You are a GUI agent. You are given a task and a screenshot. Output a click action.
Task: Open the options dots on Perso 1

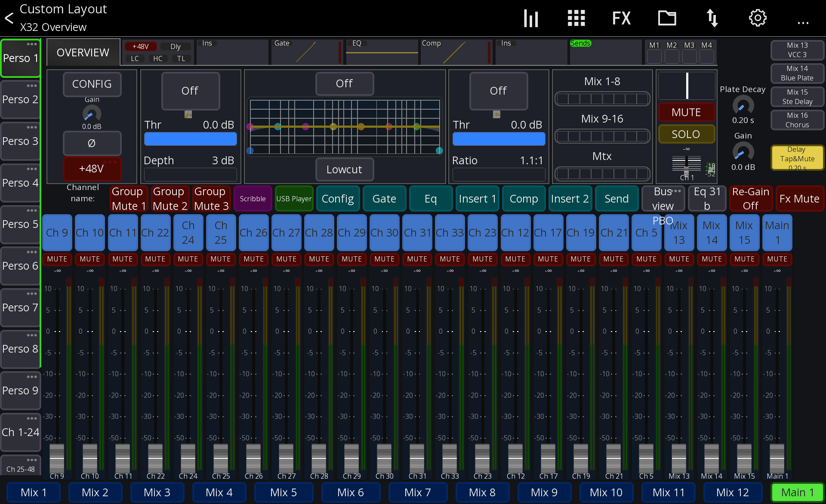pyautogui.click(x=32, y=44)
